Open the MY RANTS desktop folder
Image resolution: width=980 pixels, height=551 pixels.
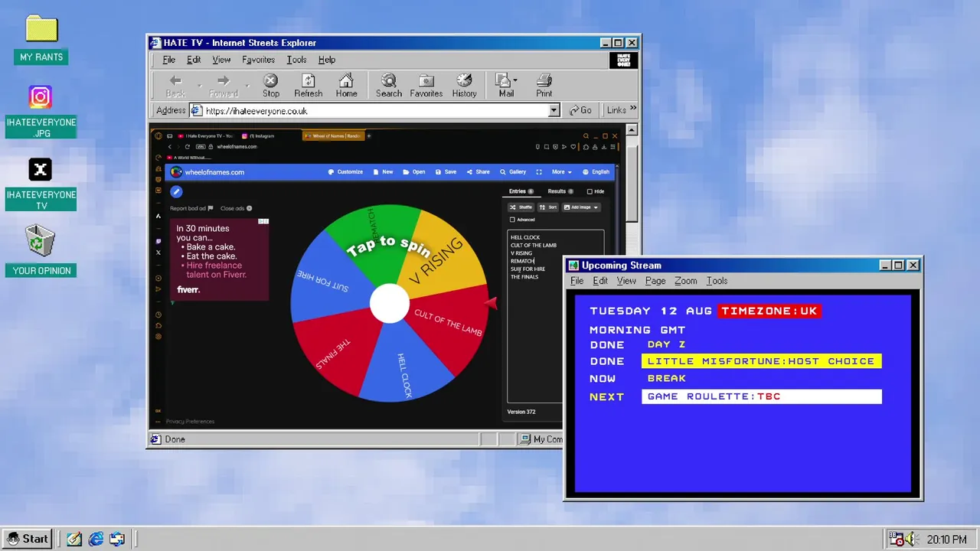coord(41,30)
